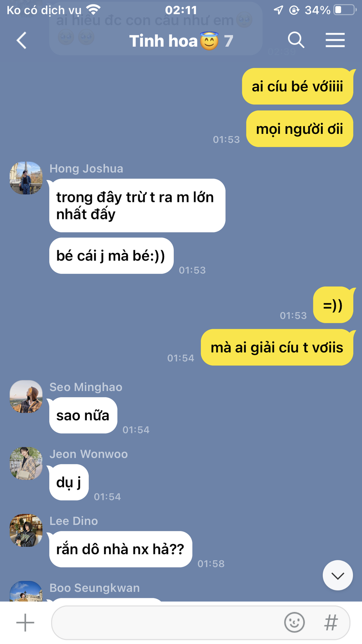Jump to latest messages with down arrow
The width and height of the screenshot is (362, 644).
coord(338,576)
